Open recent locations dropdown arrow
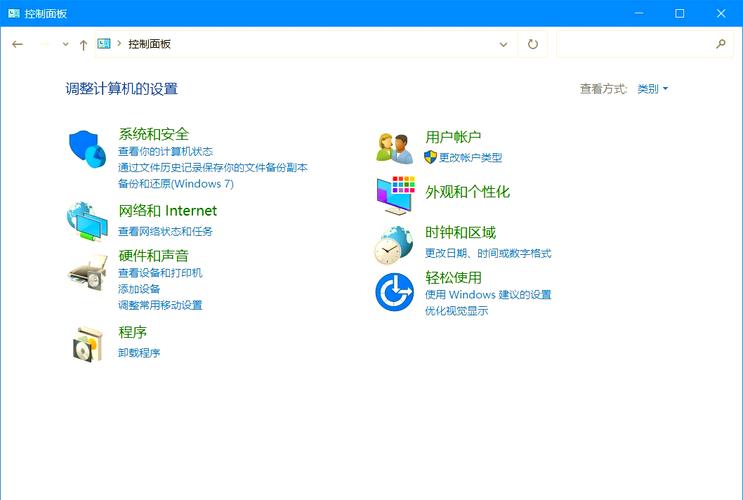 65,44
